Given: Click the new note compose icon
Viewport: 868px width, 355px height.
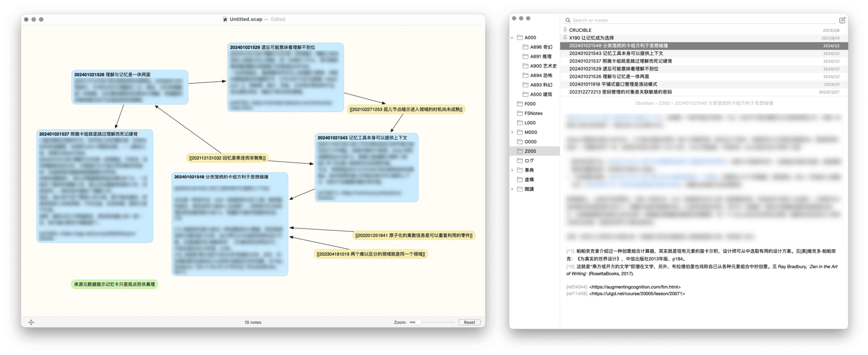Looking at the screenshot, I should point(842,20).
